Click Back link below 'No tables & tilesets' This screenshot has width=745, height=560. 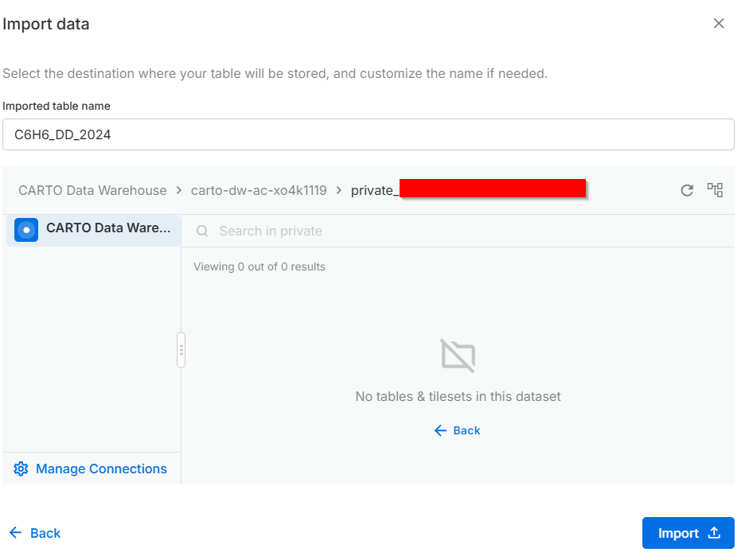466,430
